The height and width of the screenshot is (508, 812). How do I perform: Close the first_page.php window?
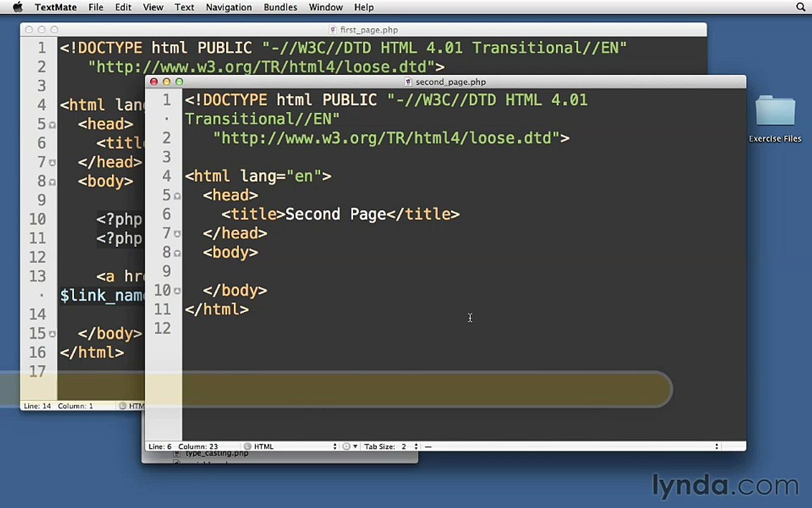29,30
